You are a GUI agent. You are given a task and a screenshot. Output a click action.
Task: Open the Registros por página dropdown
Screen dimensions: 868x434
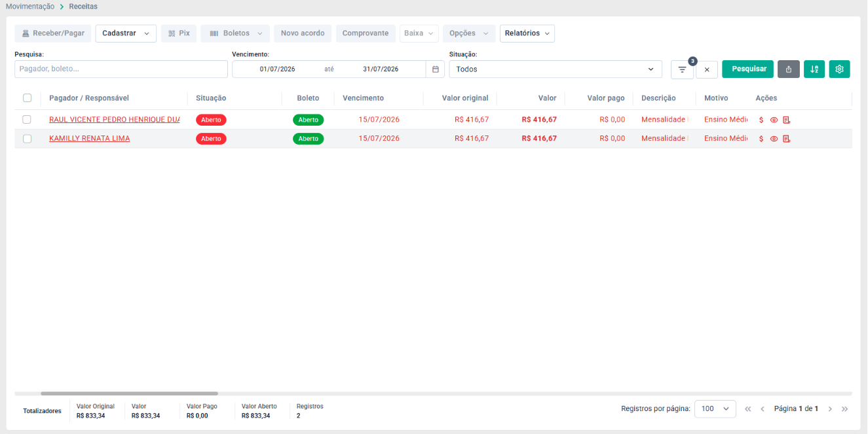coord(715,408)
